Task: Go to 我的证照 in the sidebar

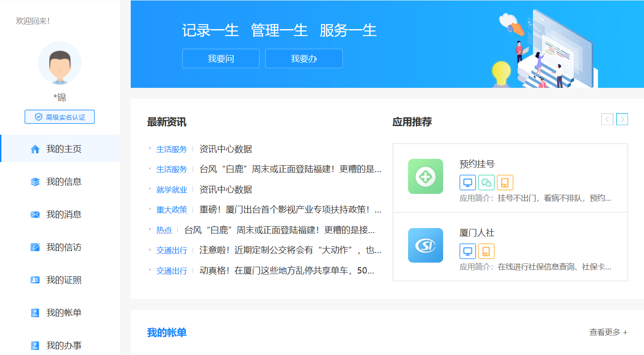Action: (63, 280)
